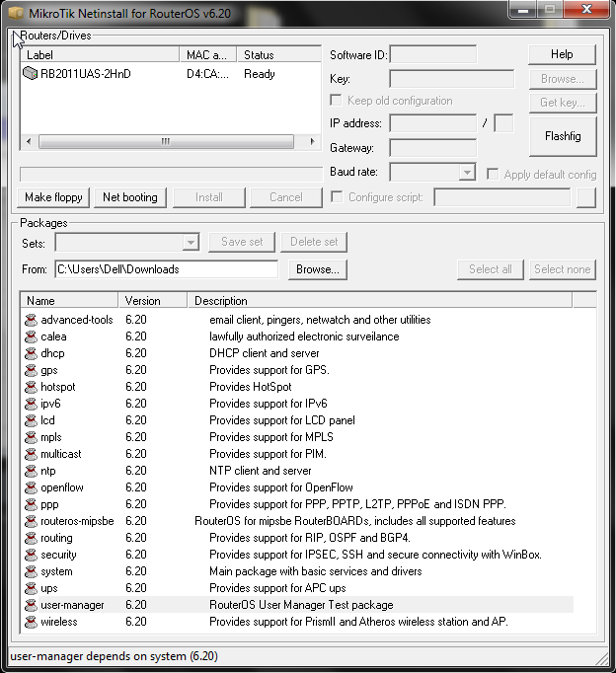Click the Get key button

click(563, 103)
